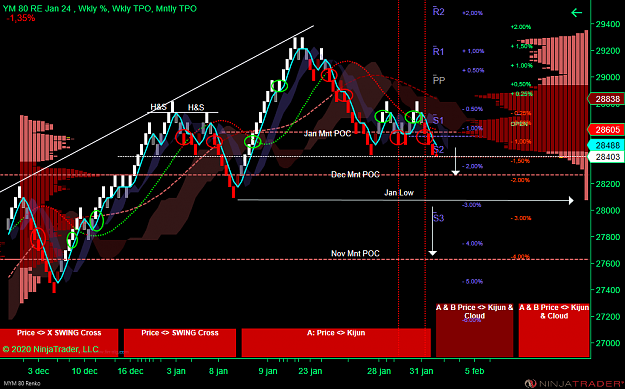Select the white 28403 price marker
625x389 pixels.
[608, 157]
